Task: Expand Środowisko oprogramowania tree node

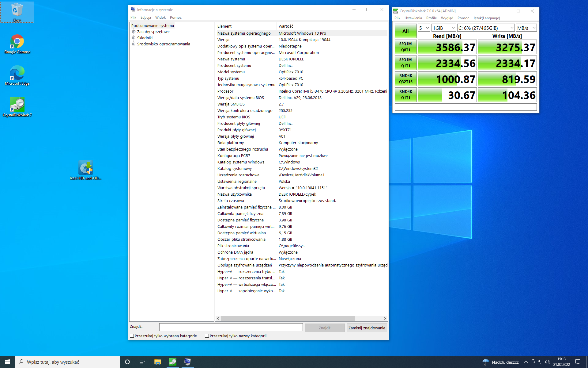Action: (134, 44)
